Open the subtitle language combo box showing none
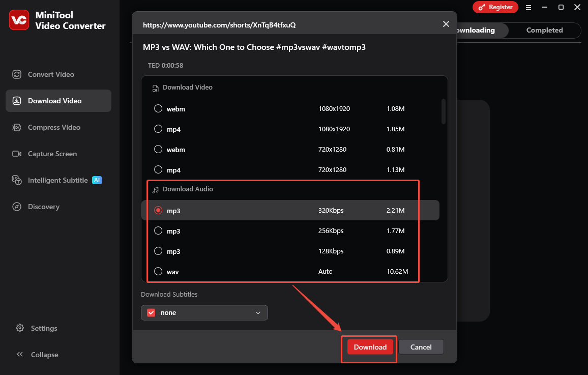 tap(204, 313)
